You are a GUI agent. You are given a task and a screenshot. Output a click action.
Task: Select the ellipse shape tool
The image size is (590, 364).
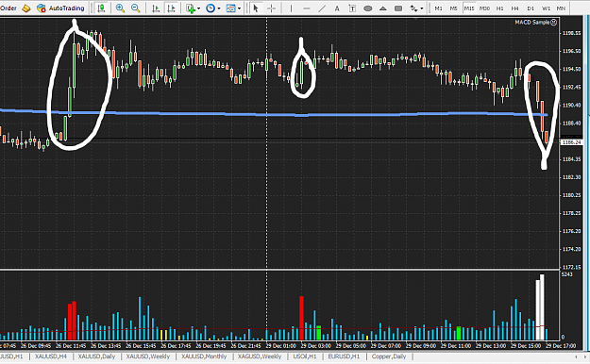pyautogui.click(x=367, y=8)
